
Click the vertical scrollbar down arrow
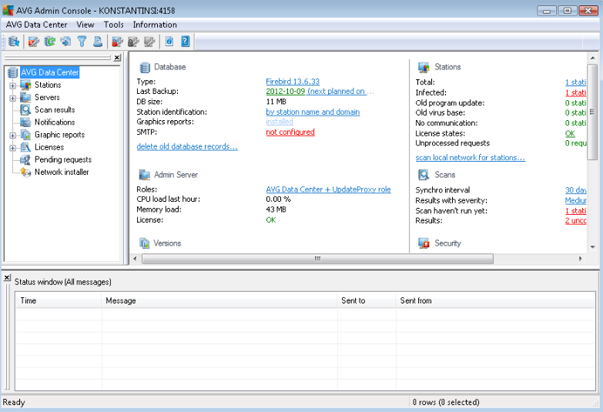coord(593,247)
